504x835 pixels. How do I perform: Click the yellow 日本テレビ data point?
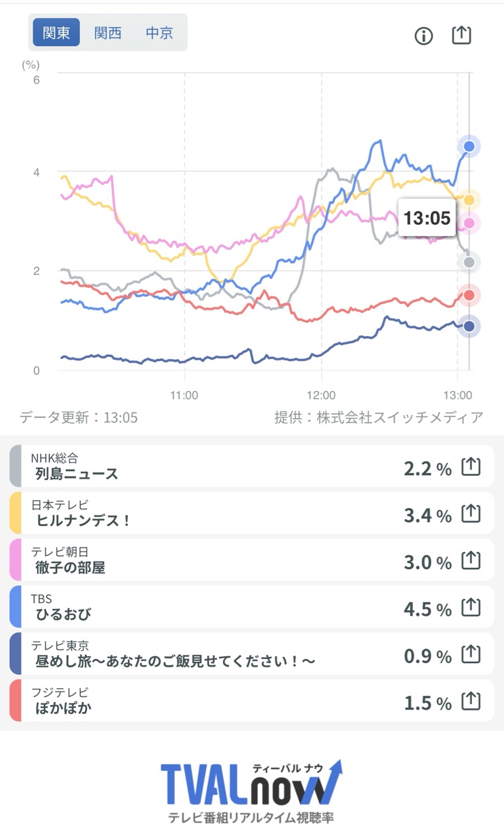[x=469, y=200]
